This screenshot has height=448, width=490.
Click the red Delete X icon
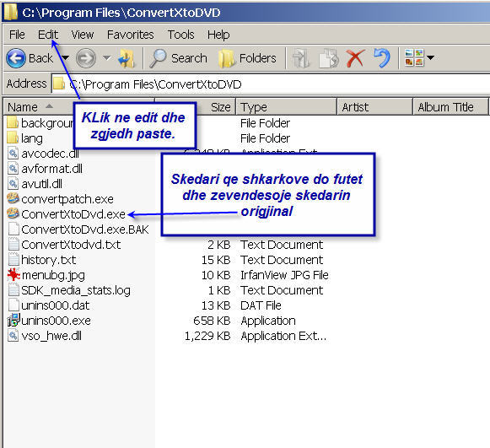pyautogui.click(x=356, y=58)
